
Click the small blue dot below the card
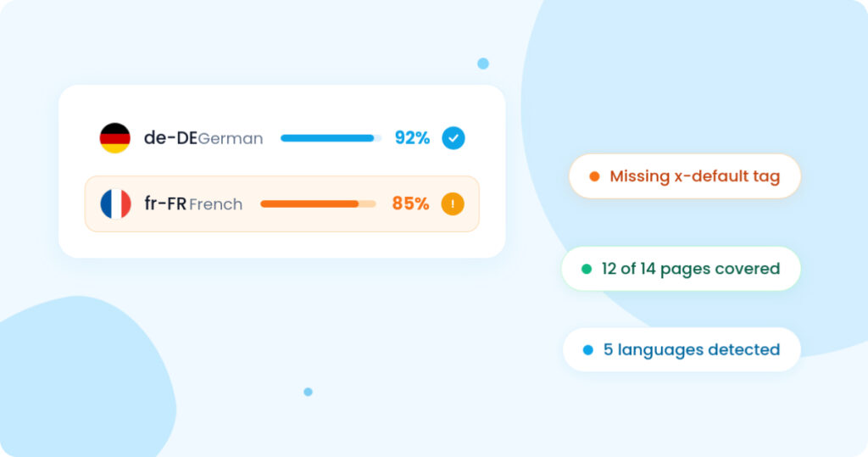(309, 393)
